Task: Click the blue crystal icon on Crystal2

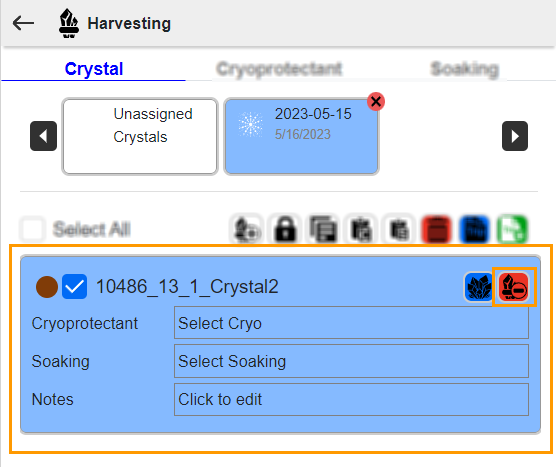Action: pos(479,287)
